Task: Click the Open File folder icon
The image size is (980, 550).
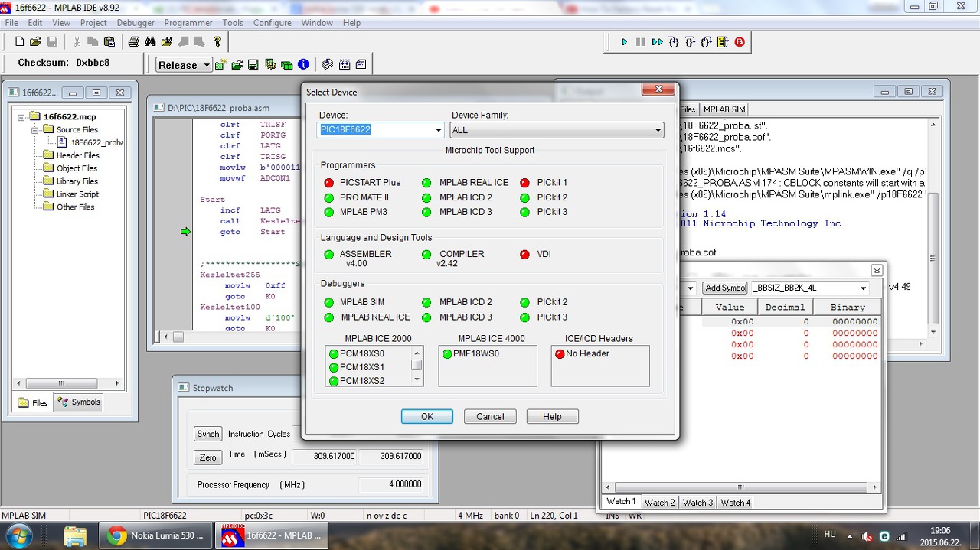Action: 35,41
